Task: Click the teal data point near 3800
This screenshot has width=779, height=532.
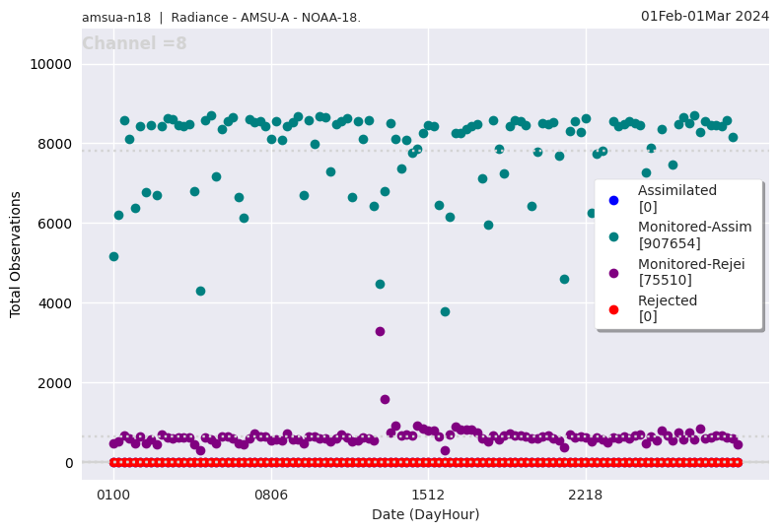Action: [445, 311]
